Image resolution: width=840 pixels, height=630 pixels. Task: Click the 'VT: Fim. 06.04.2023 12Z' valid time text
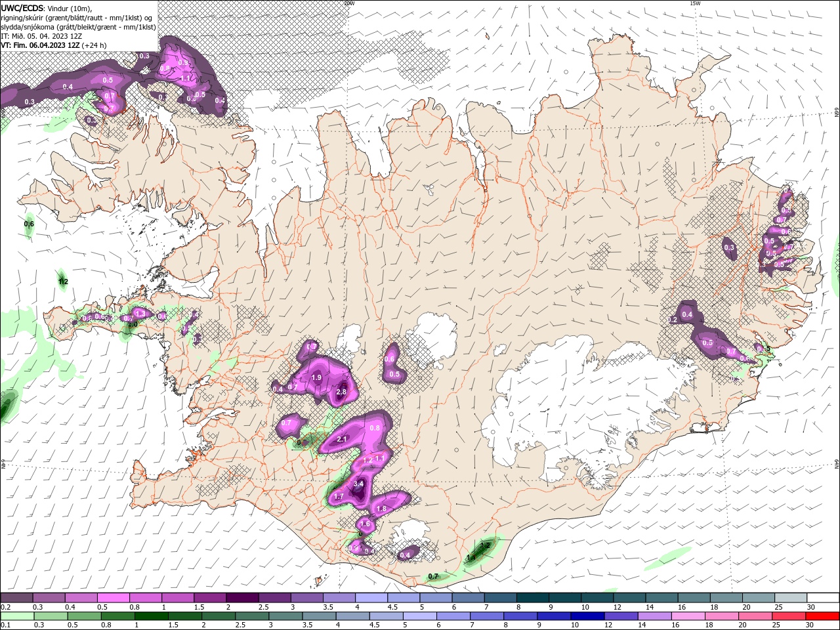(x=41, y=45)
